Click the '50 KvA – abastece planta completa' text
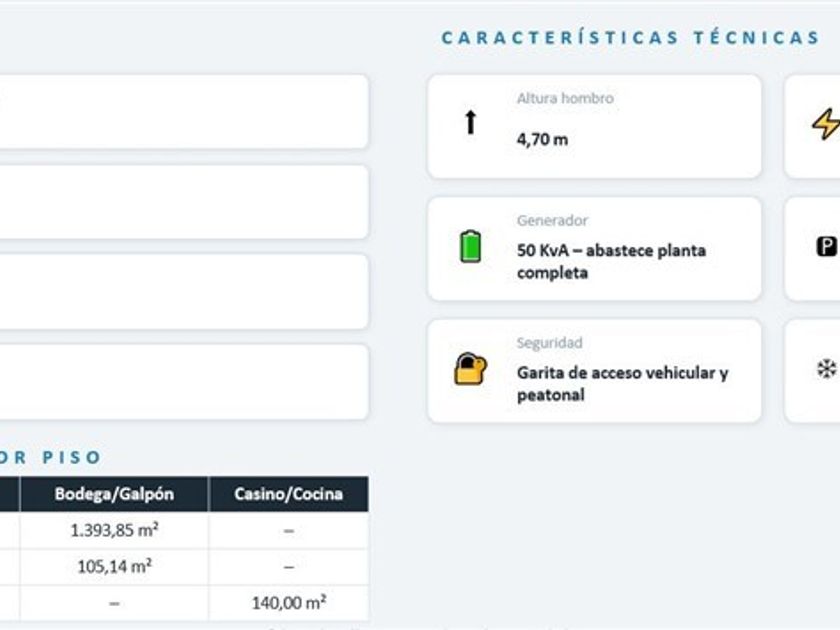The width and height of the screenshot is (840, 630). (611, 261)
